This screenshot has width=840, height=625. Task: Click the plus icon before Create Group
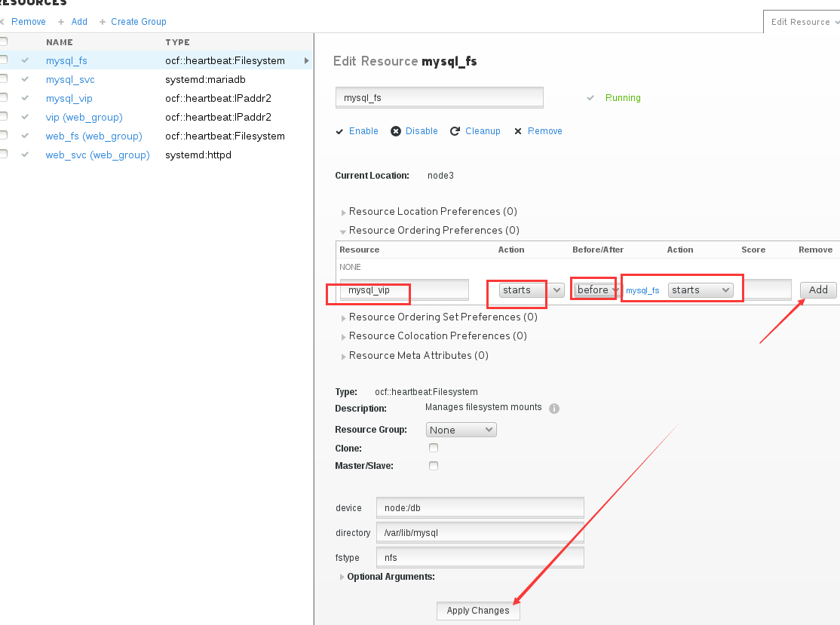point(103,22)
